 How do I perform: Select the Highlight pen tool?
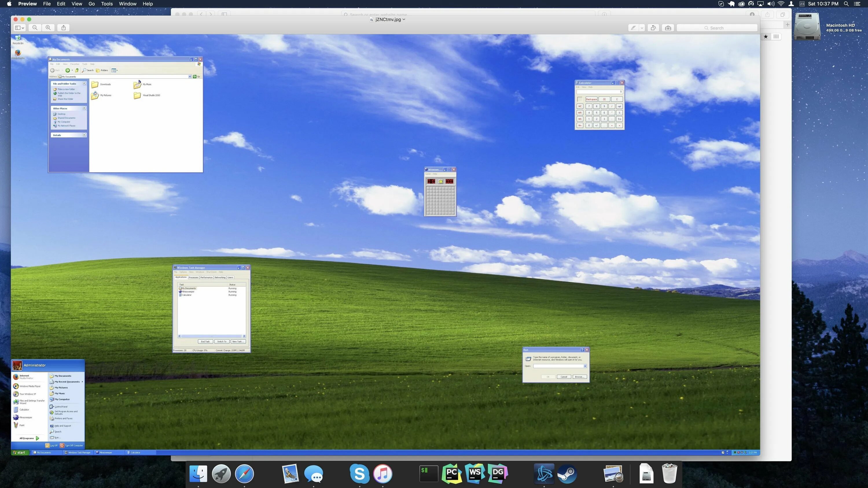pyautogui.click(x=633, y=28)
